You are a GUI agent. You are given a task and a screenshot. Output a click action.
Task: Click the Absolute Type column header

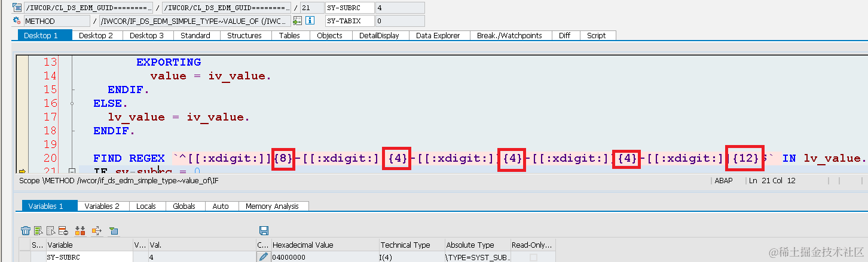(x=477, y=245)
